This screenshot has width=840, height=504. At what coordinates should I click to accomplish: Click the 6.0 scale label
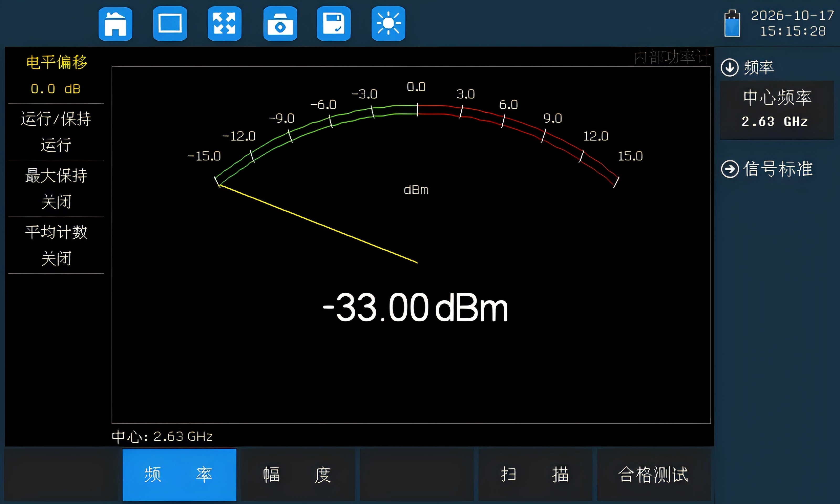pyautogui.click(x=509, y=104)
